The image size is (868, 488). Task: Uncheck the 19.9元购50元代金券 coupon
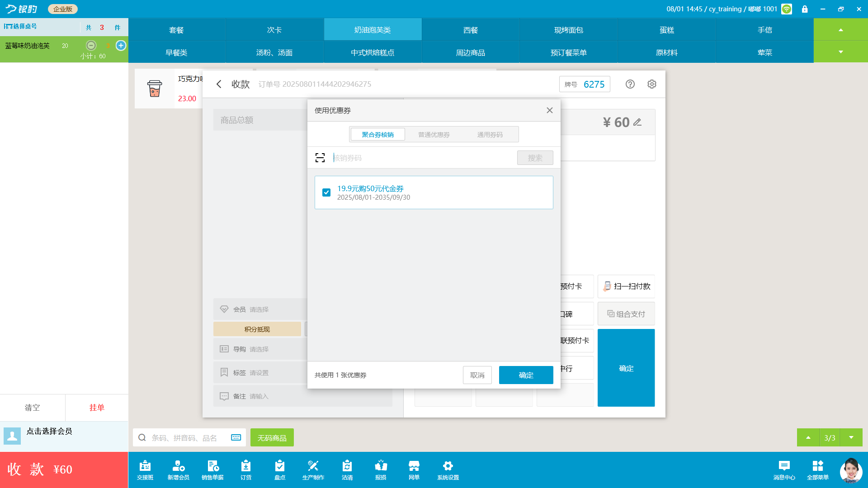tap(326, 192)
